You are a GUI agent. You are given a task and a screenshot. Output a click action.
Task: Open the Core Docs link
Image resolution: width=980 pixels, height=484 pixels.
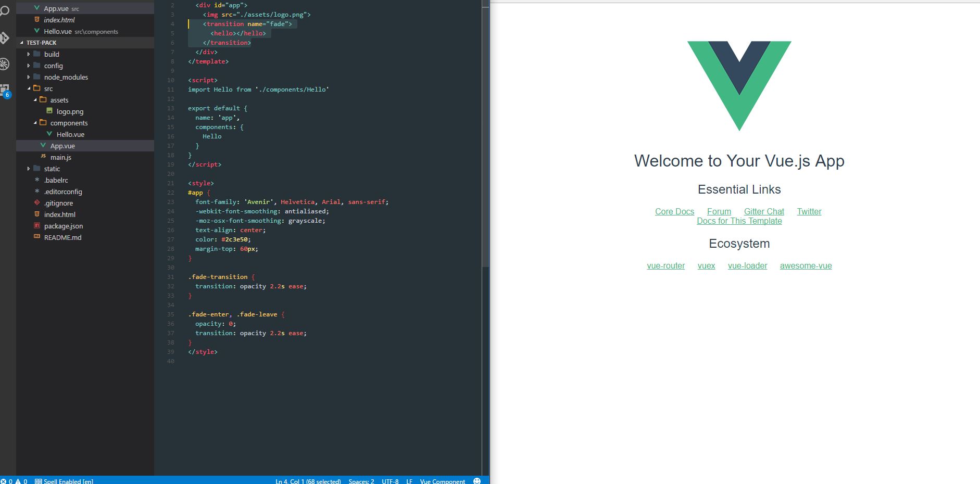pyautogui.click(x=674, y=211)
